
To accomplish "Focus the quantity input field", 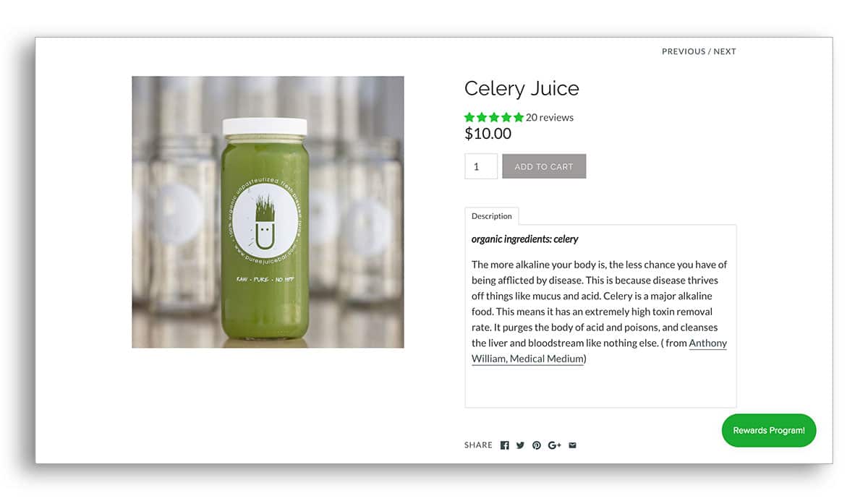I will (481, 166).
